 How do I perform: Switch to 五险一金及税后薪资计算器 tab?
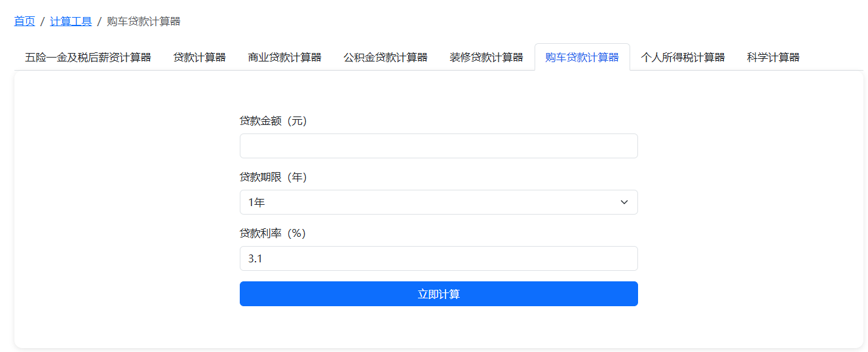88,57
